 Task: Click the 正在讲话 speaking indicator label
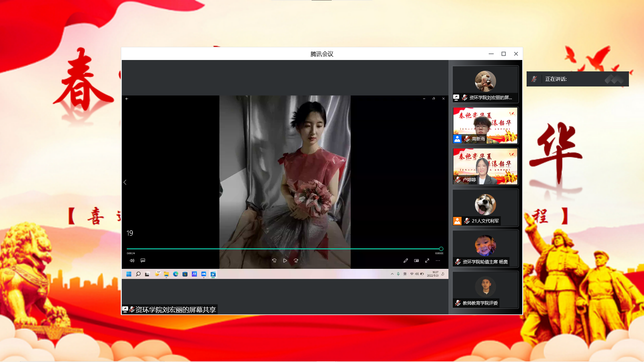pos(556,79)
